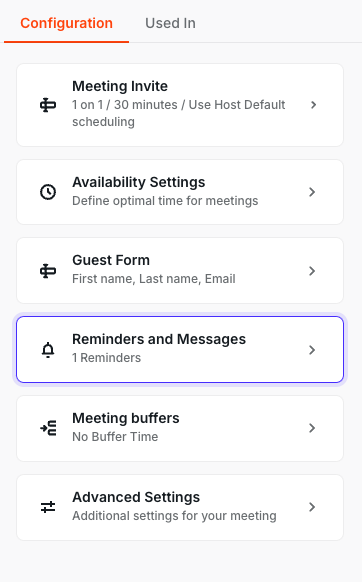Expand Reminders and Messages chevron

click(x=312, y=350)
